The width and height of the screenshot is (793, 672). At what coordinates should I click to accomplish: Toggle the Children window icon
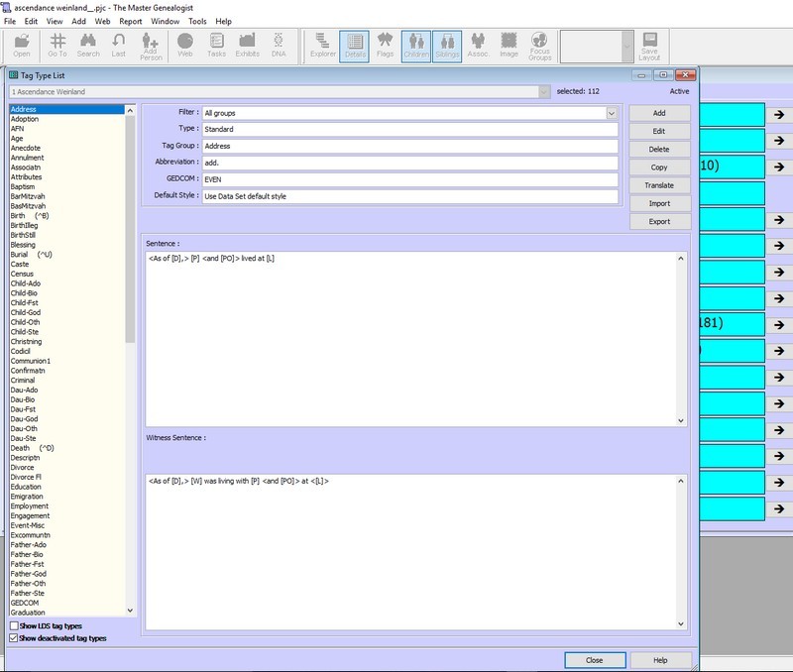416,46
